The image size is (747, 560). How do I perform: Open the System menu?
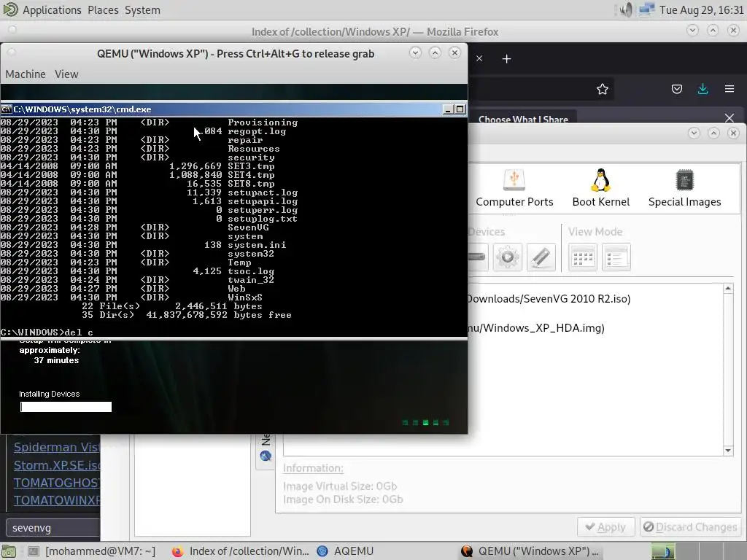(x=142, y=10)
